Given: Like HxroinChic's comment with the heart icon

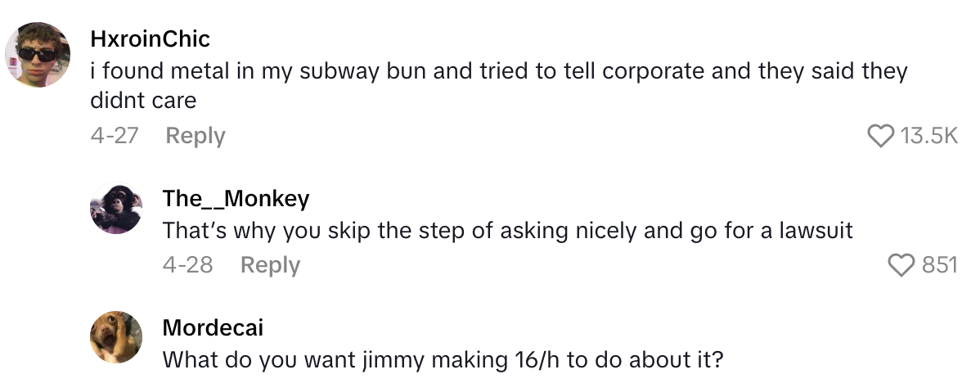Looking at the screenshot, I should tap(880, 136).
